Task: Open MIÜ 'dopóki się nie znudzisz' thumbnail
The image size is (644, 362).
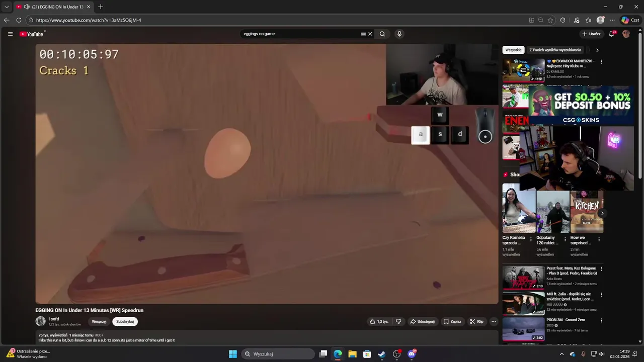Action: click(523, 303)
